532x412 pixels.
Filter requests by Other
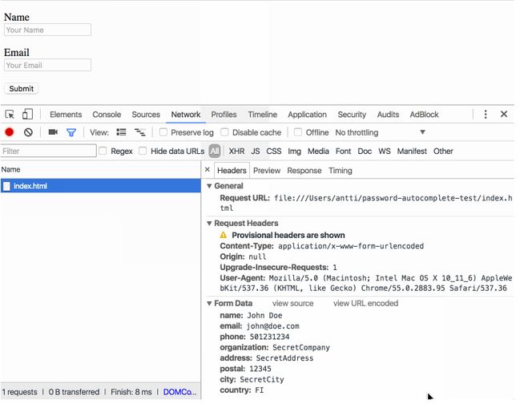point(443,151)
